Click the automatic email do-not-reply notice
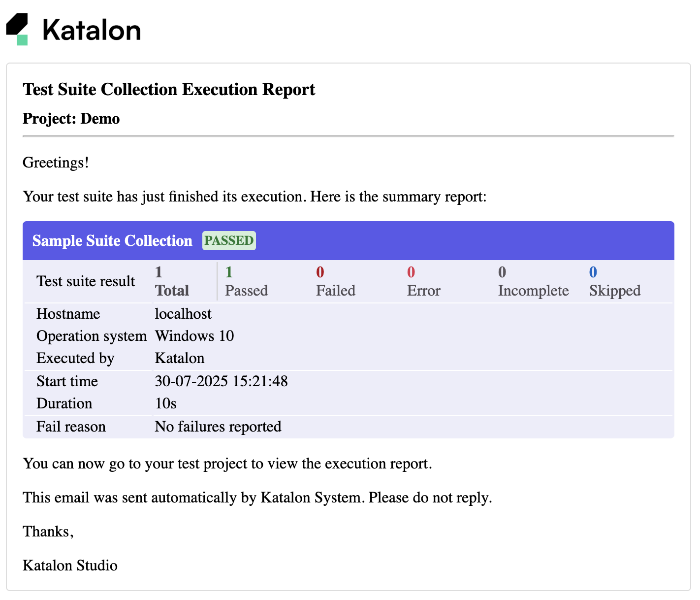Viewport: 700px width, 600px height. [257, 498]
